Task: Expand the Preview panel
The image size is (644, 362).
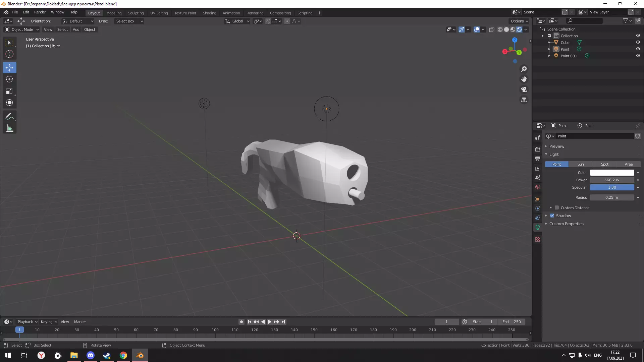Action: [557, 146]
